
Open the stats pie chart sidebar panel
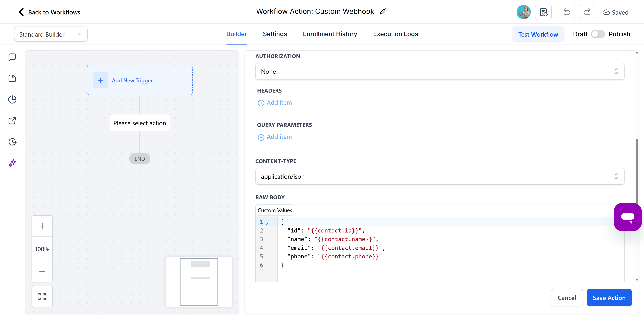(x=12, y=99)
